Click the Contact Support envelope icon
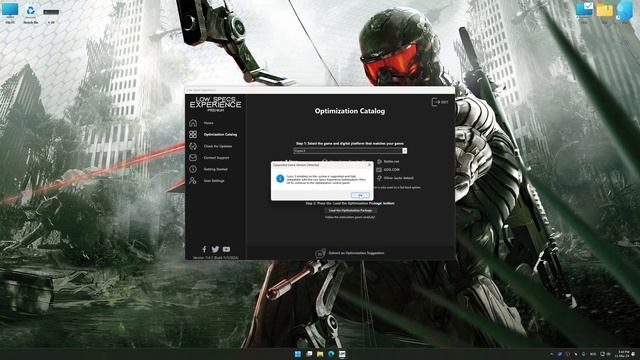This screenshot has width=640, height=360. (193, 158)
